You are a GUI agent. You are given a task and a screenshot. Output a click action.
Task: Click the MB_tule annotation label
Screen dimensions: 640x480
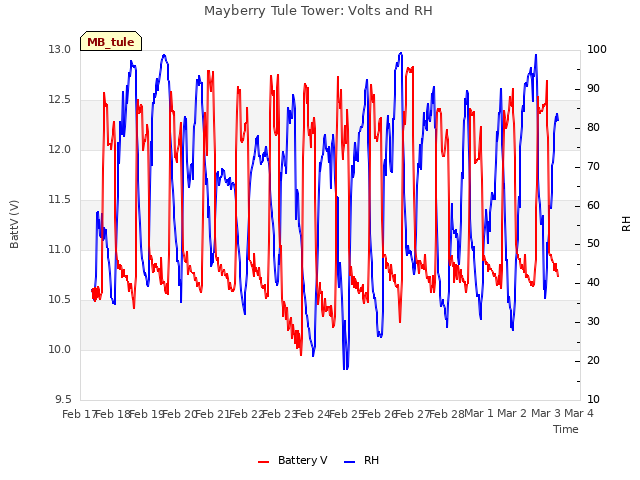111,42
